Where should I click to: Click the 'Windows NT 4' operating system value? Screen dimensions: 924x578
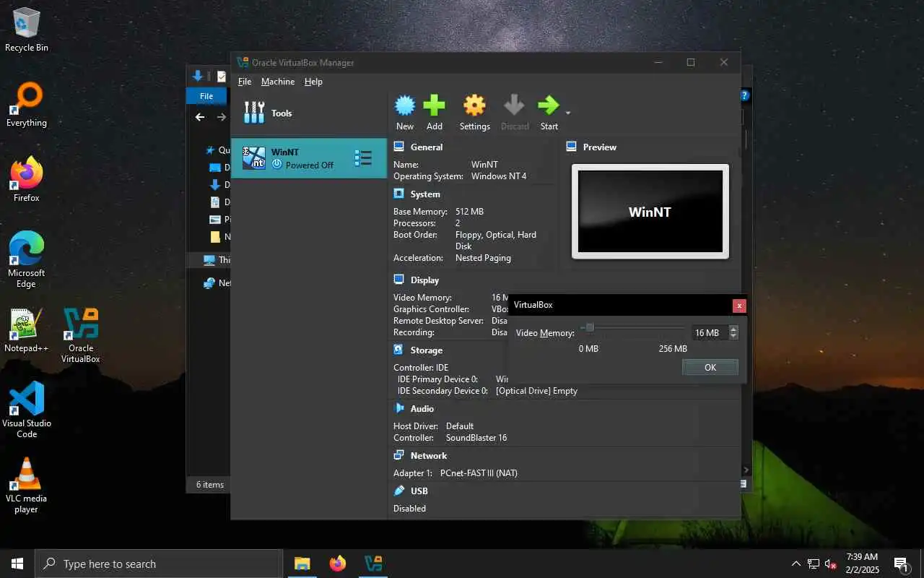click(x=499, y=176)
